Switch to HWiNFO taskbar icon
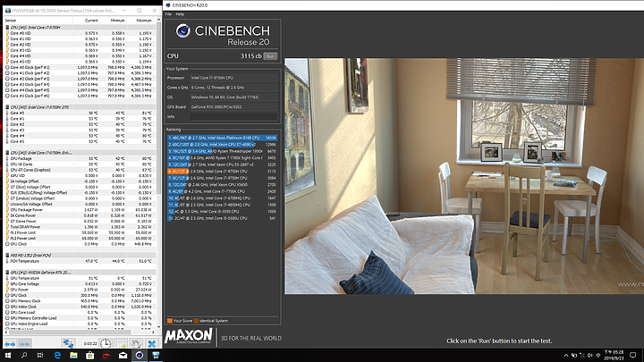644x362 pixels. pos(156,356)
